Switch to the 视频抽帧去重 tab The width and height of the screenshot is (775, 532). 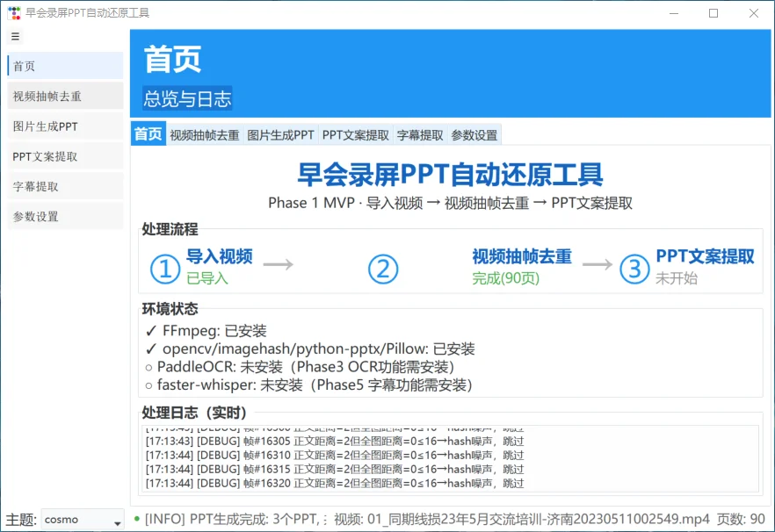205,135
